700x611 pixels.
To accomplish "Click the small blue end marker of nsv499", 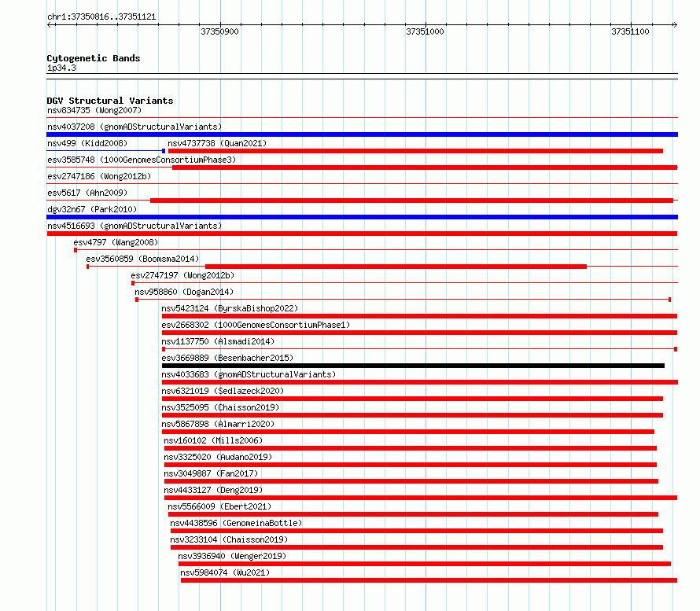I will (x=164, y=151).
